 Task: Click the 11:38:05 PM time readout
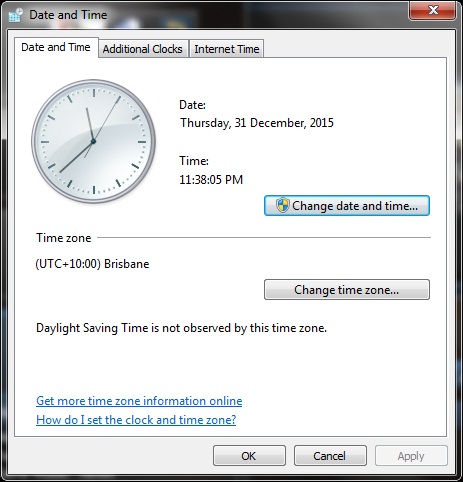tap(211, 180)
